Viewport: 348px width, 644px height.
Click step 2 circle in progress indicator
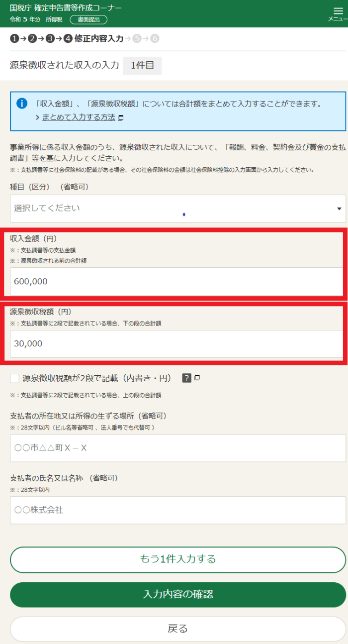pos(32,39)
